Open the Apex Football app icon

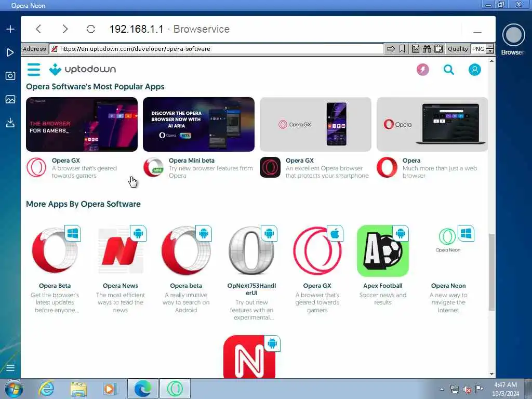click(x=383, y=251)
